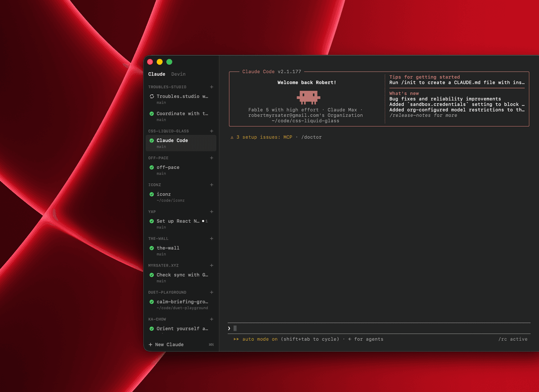
Task: Click green check beside calm-briefing session
Action: click(x=152, y=302)
